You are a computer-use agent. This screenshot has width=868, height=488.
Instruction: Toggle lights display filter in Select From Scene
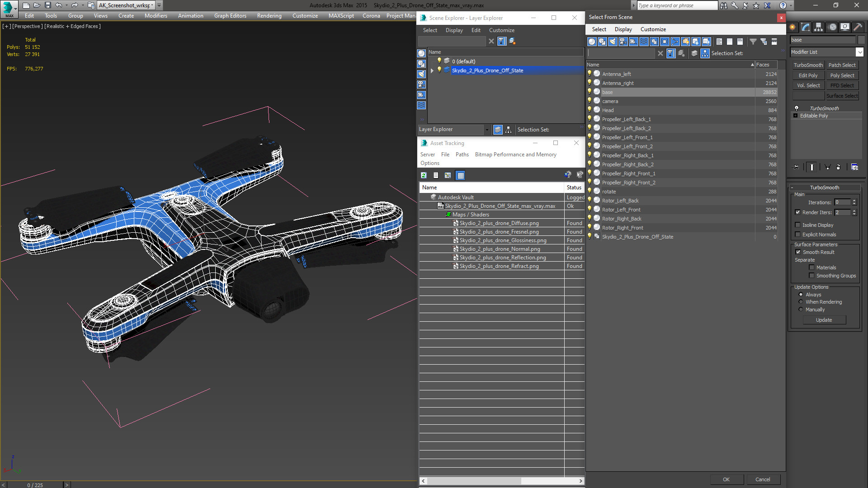pos(613,42)
